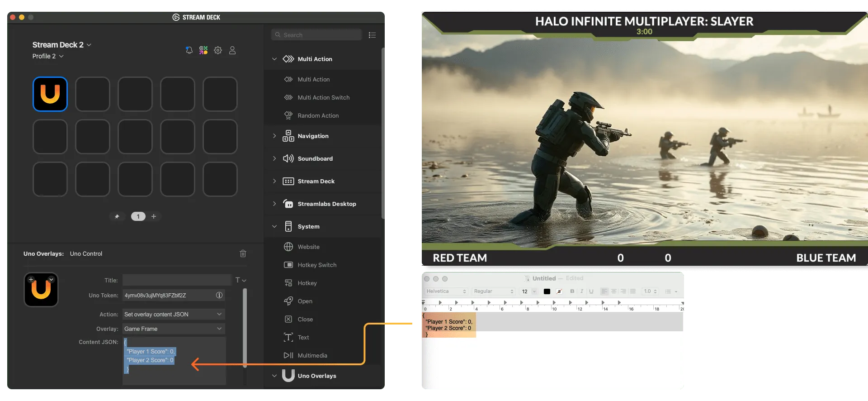Click the Uno key icon preview
This screenshot has height=401, width=868.
41,290
